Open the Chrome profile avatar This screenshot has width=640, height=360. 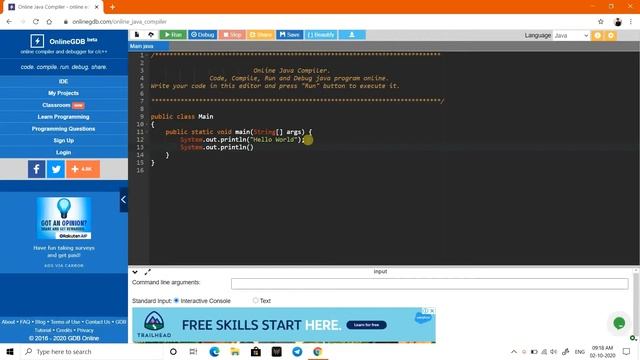click(x=618, y=22)
